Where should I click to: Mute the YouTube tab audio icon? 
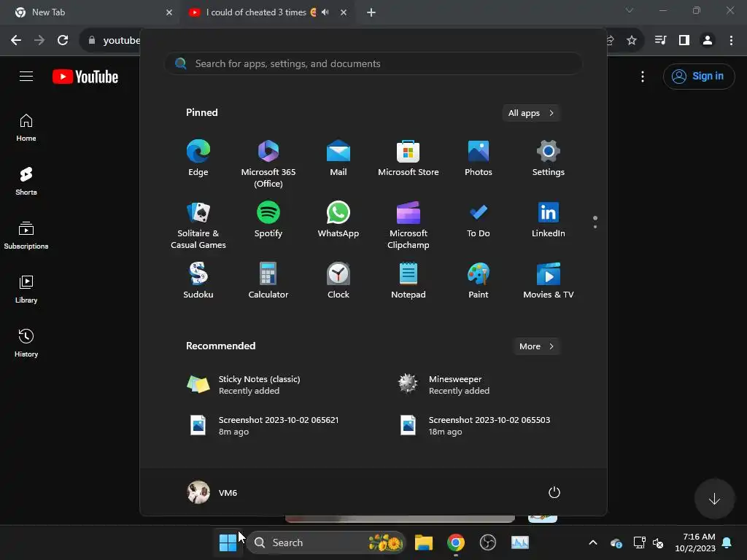[x=325, y=12]
